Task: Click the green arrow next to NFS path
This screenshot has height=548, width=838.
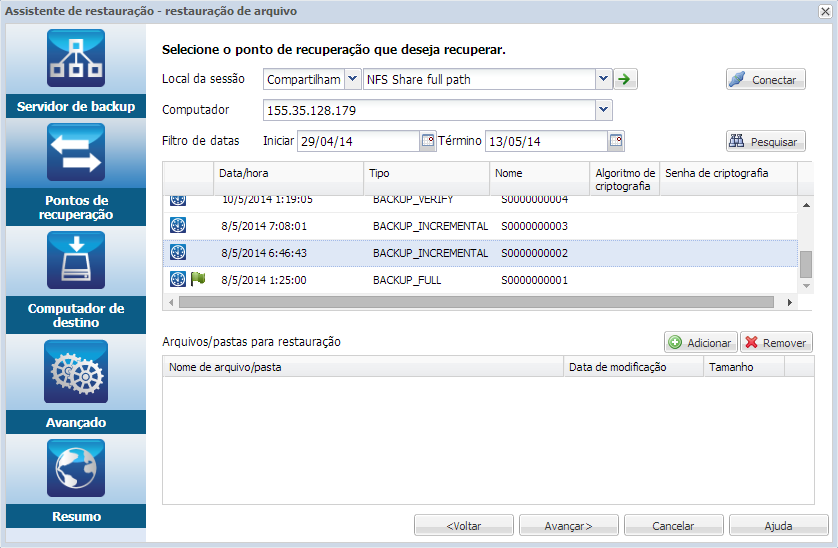Action: [x=626, y=80]
